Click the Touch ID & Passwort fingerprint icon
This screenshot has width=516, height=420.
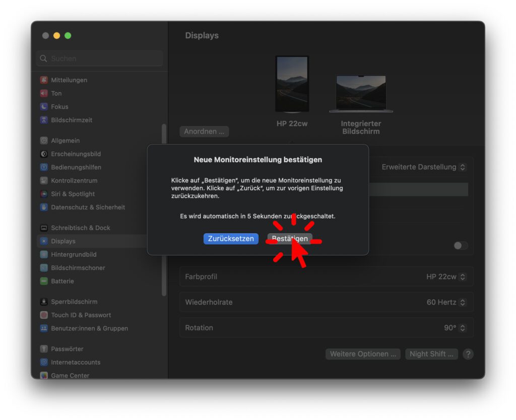point(44,315)
